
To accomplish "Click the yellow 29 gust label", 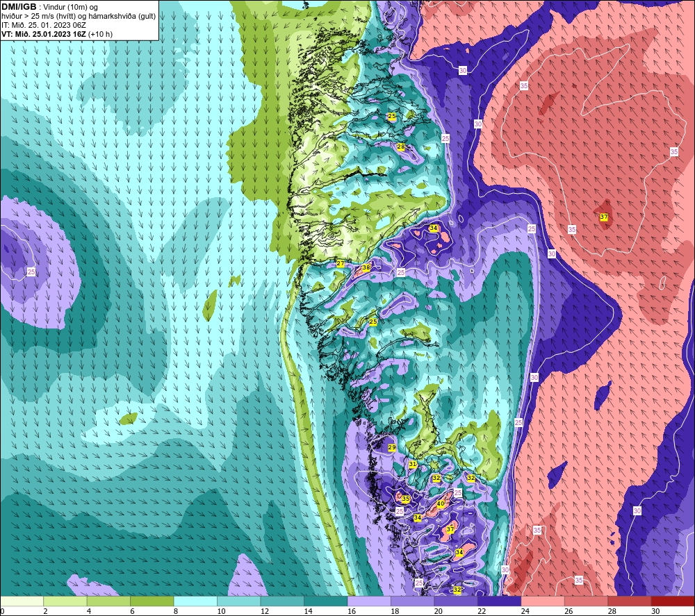I will click(x=392, y=448).
